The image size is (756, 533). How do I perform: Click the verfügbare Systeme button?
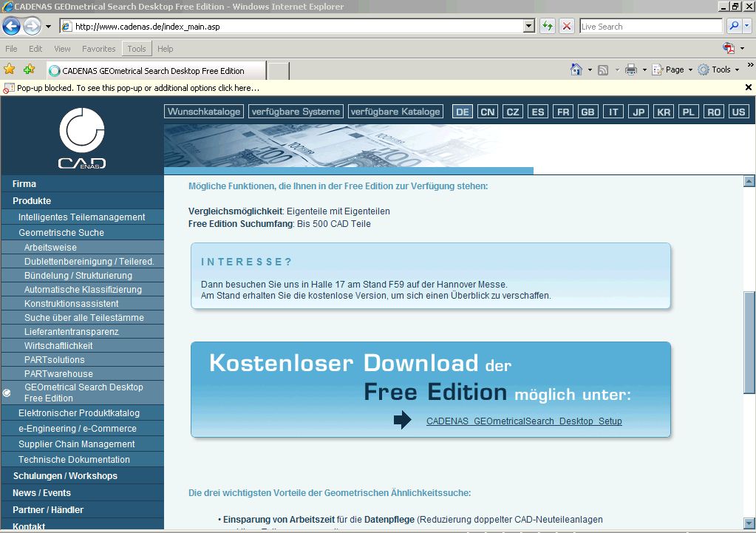tap(296, 112)
